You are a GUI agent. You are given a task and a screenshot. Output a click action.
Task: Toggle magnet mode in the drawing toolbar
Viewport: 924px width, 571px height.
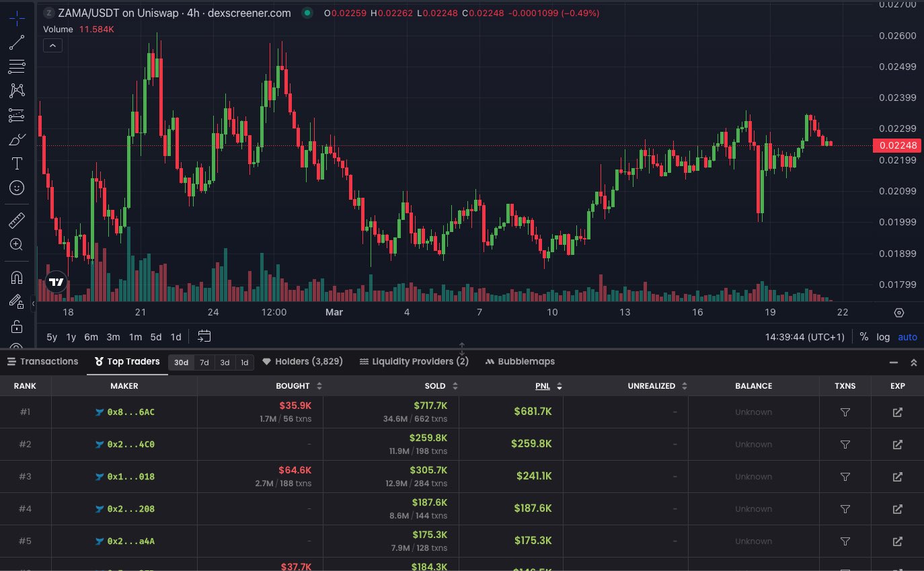click(17, 277)
